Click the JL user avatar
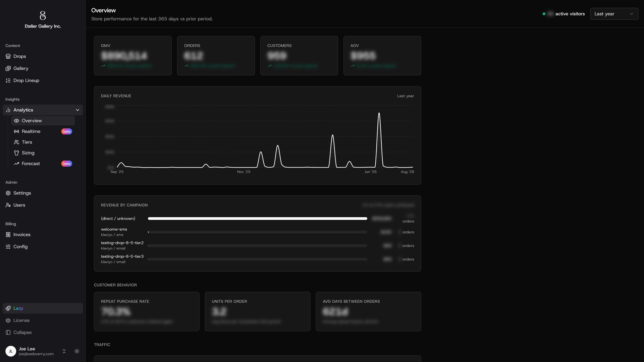Screen dimensions: 644x362 (11, 351)
